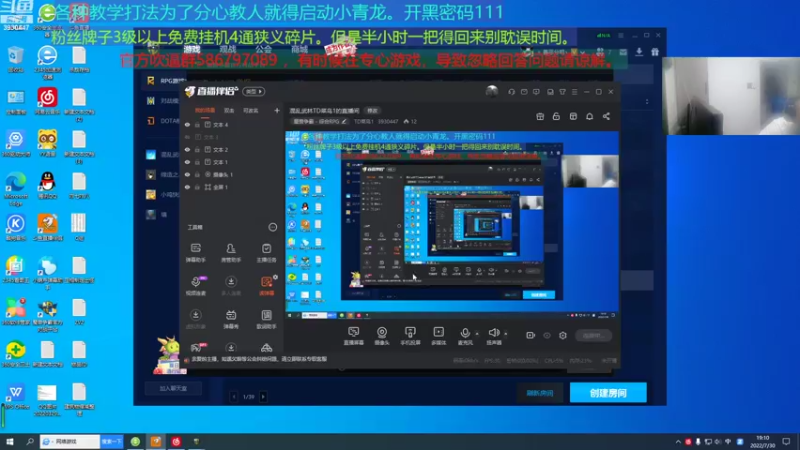Add a 摄像头 camera source
Viewport: 800px width, 450px height.
tap(382, 336)
